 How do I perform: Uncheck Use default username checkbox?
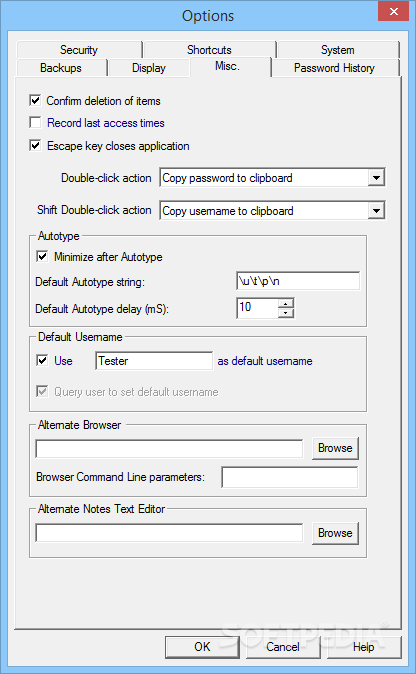(x=42, y=360)
